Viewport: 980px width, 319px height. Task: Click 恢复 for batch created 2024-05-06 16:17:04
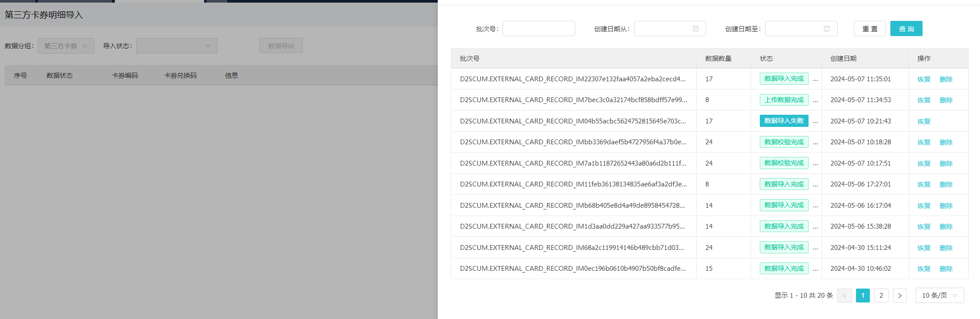click(924, 206)
